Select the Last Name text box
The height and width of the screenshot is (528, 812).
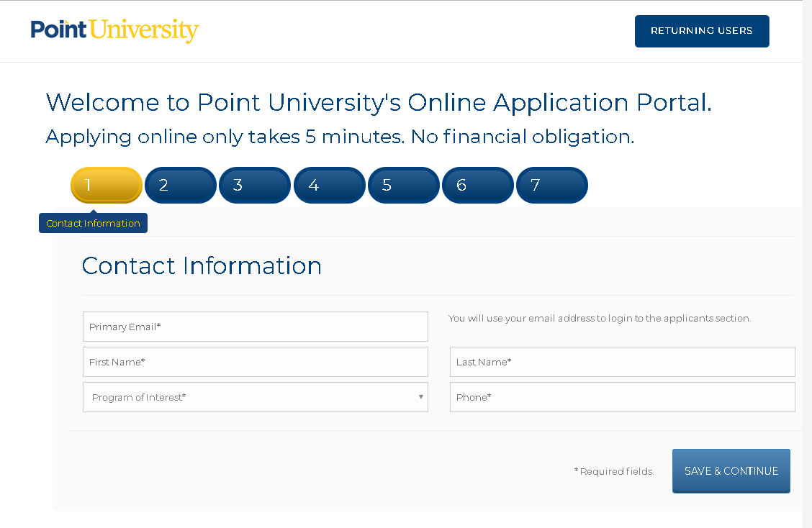click(622, 362)
